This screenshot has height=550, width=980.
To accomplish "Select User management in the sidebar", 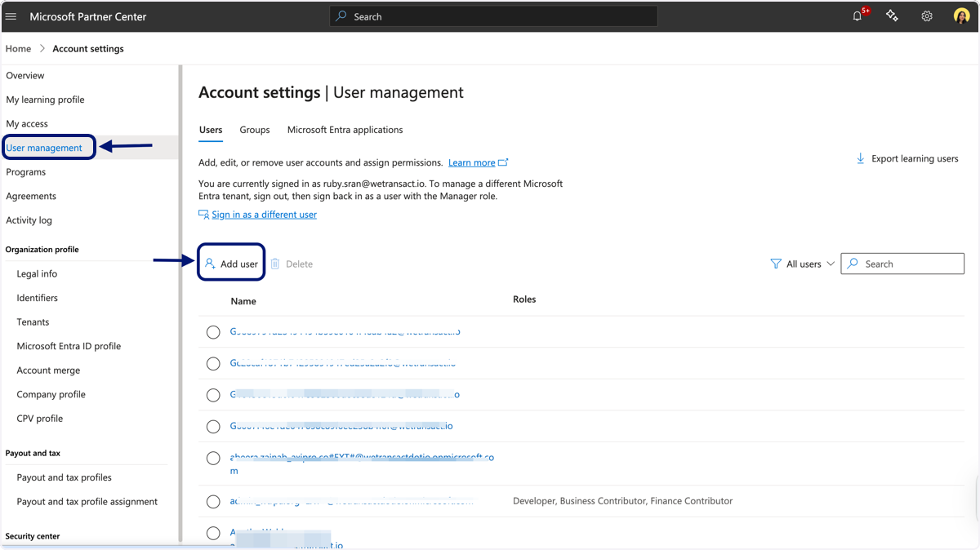I will [x=44, y=148].
